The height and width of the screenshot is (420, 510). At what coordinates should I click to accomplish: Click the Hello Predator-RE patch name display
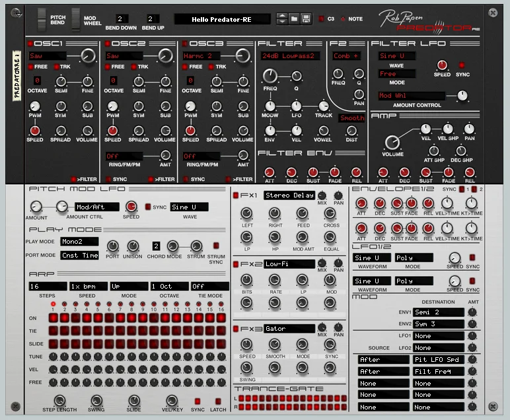point(222,19)
